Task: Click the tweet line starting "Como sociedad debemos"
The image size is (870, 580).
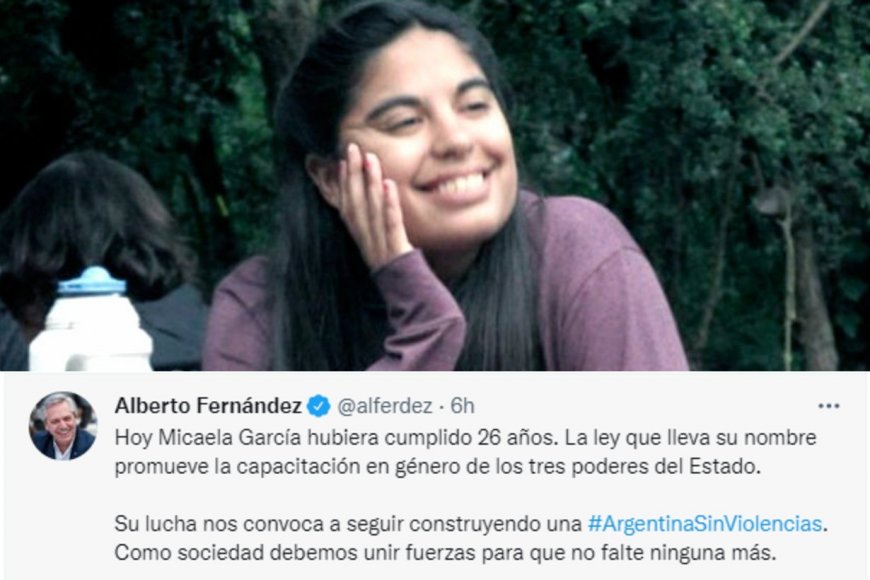Action: coord(444,553)
